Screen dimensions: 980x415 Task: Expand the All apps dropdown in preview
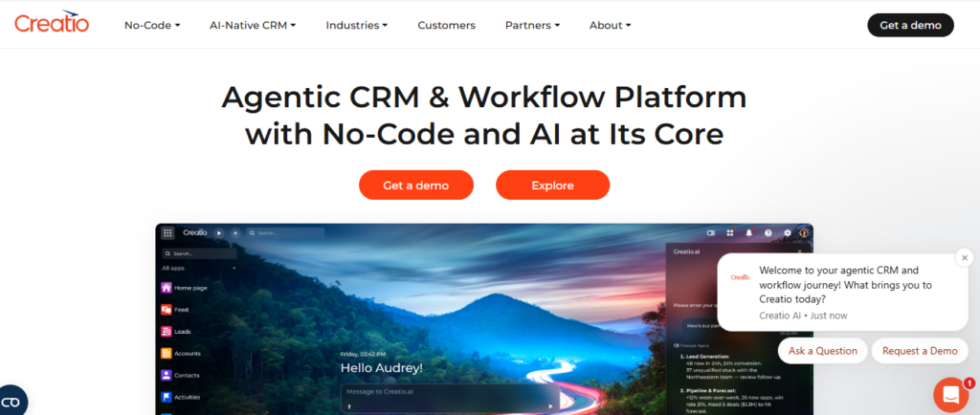(x=199, y=269)
